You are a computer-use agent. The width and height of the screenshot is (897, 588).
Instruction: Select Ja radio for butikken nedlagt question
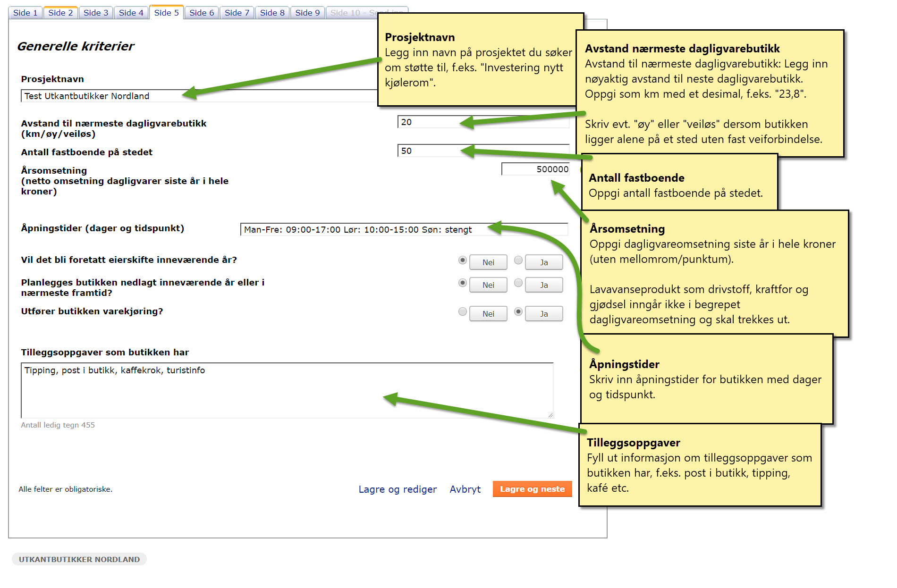click(x=518, y=283)
